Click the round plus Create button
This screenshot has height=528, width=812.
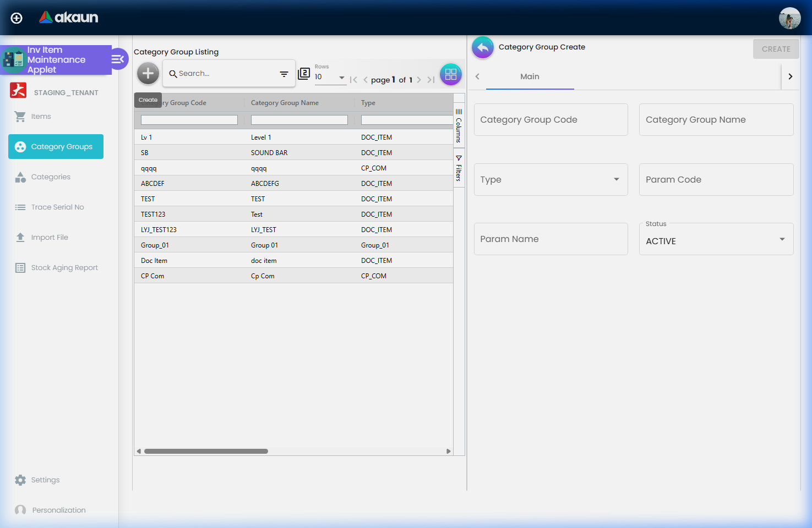click(148, 73)
